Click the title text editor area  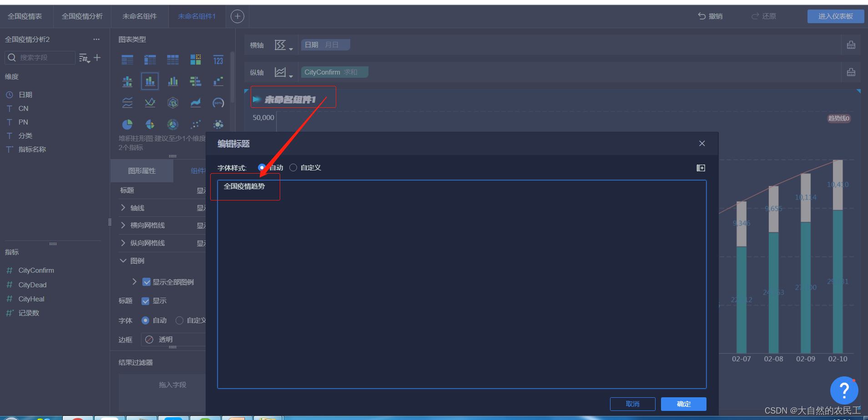click(x=462, y=284)
